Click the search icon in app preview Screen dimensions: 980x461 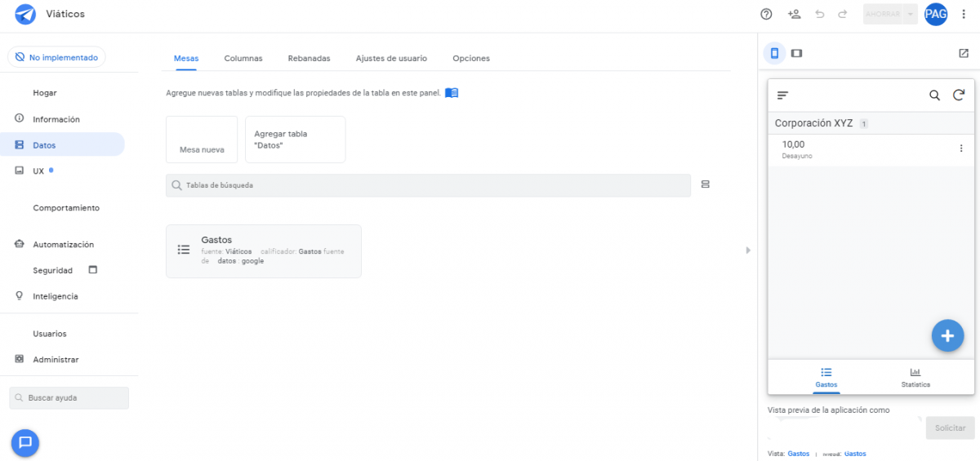pos(935,95)
